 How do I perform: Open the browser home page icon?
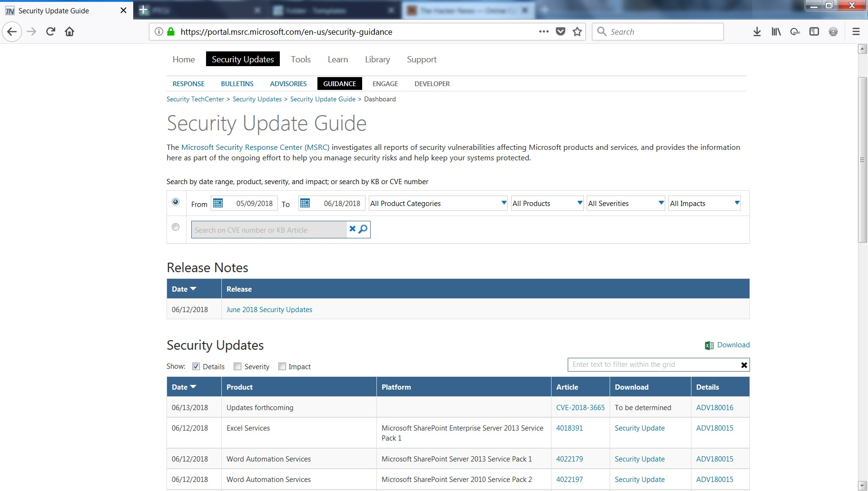coord(69,32)
